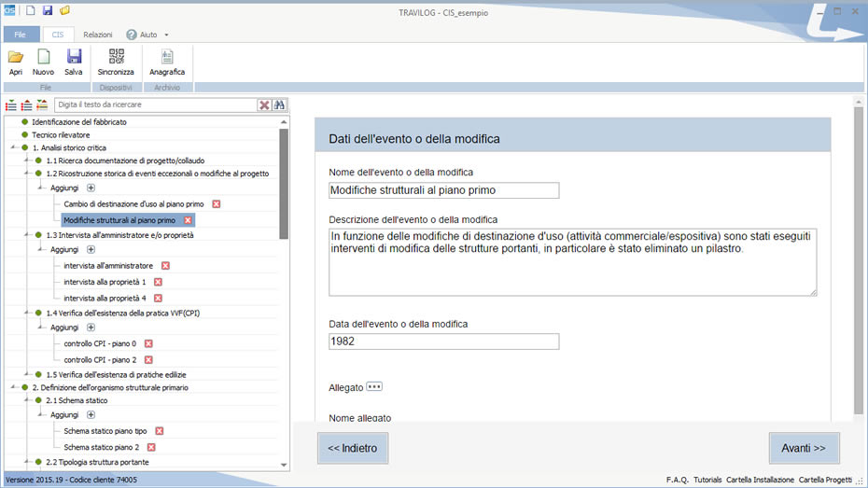The width and height of the screenshot is (868, 488).
Task: Switch to the Relazioni ribbon tab
Action: point(98,35)
